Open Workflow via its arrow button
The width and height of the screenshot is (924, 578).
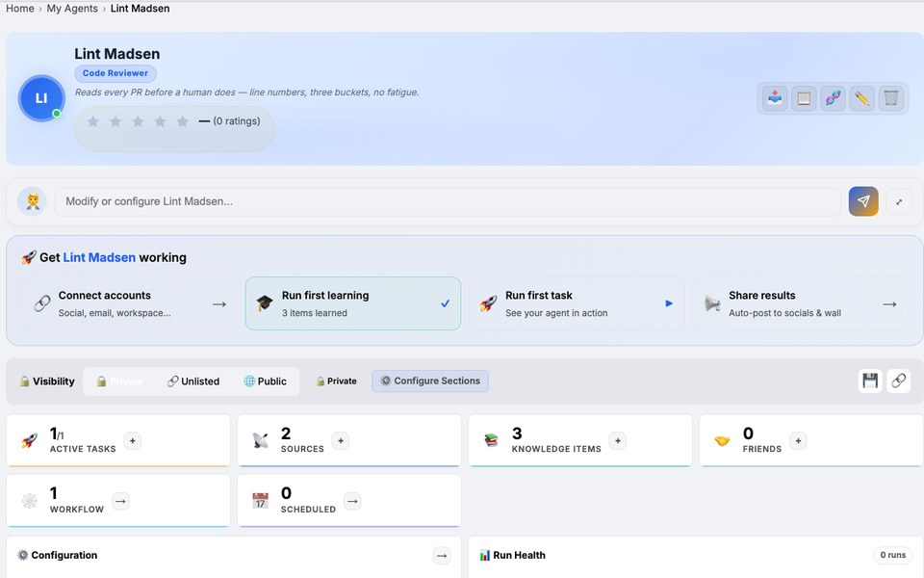pos(120,501)
